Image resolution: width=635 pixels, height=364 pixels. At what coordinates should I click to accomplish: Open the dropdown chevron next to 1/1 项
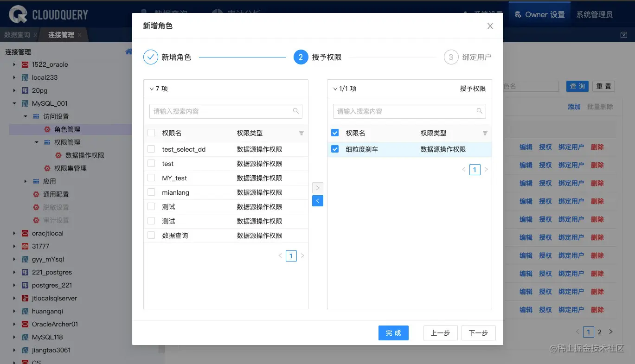click(335, 89)
